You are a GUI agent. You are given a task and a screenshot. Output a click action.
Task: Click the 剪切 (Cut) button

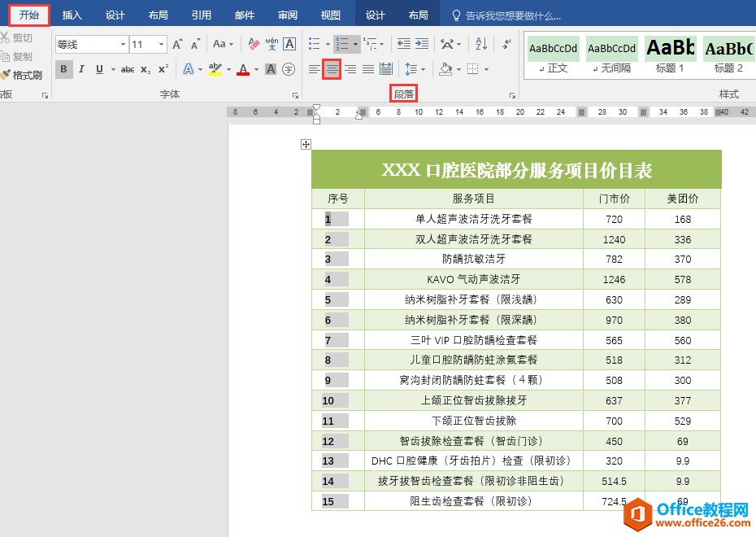(17, 37)
